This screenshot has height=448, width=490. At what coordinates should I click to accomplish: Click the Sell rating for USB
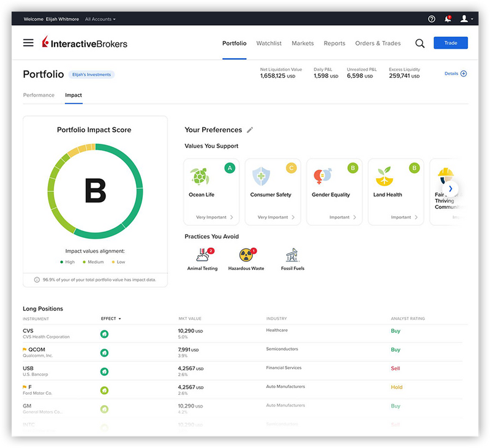point(395,368)
